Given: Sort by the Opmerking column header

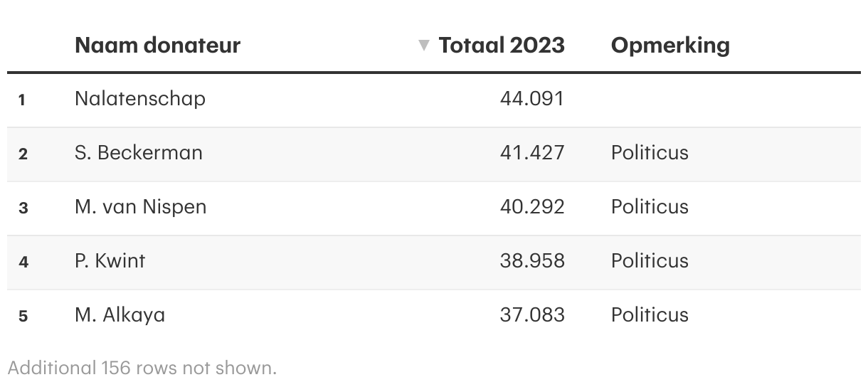Looking at the screenshot, I should [x=670, y=46].
